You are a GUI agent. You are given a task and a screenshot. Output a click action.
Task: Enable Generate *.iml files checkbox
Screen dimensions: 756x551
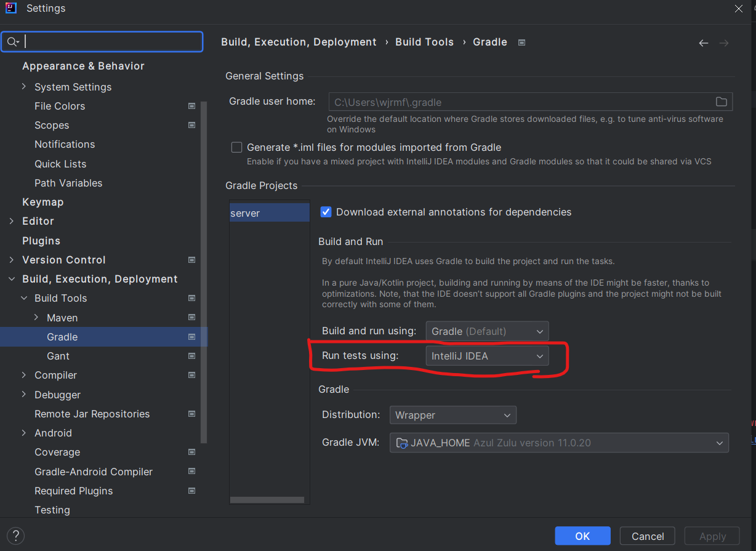point(236,147)
